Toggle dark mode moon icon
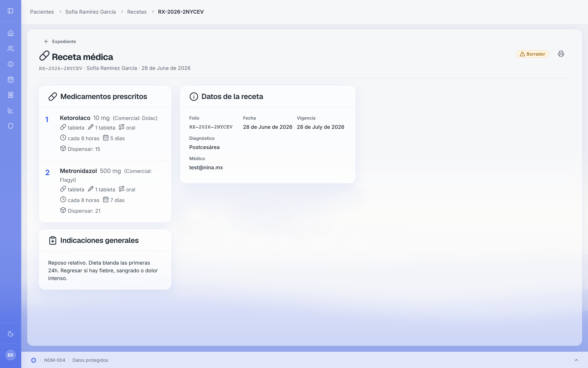588x368 pixels. pos(10,334)
